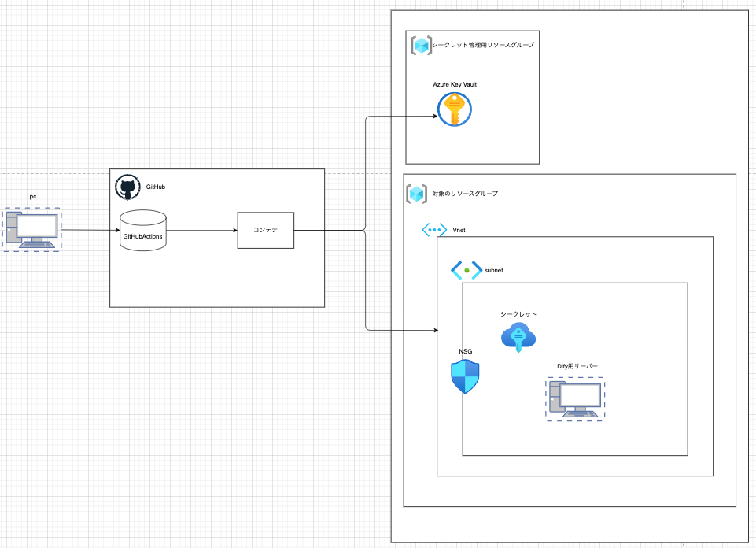The width and height of the screenshot is (756, 548).
Task: Select the 対象のリソースグループ text label
Action: [465, 194]
